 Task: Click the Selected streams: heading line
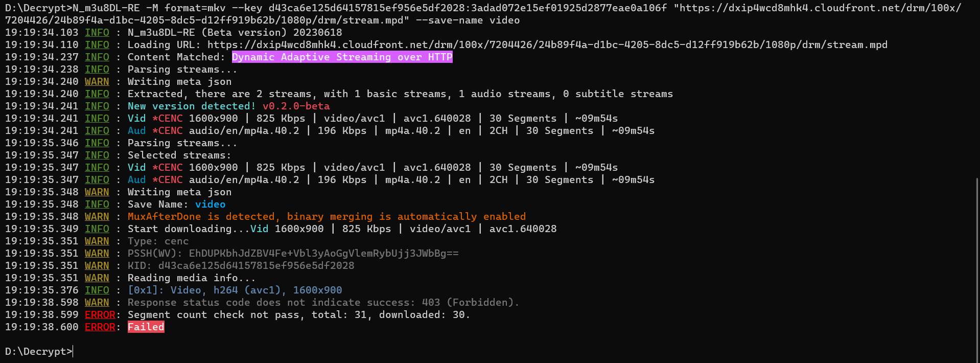(179, 155)
